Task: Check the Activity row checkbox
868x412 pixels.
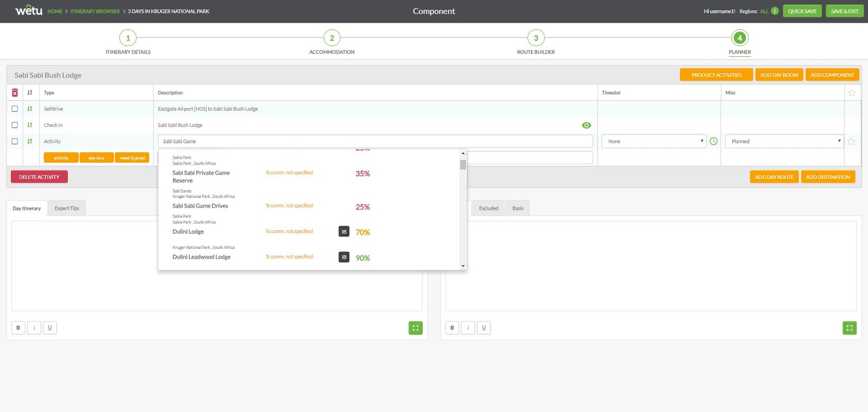Action: tap(15, 141)
